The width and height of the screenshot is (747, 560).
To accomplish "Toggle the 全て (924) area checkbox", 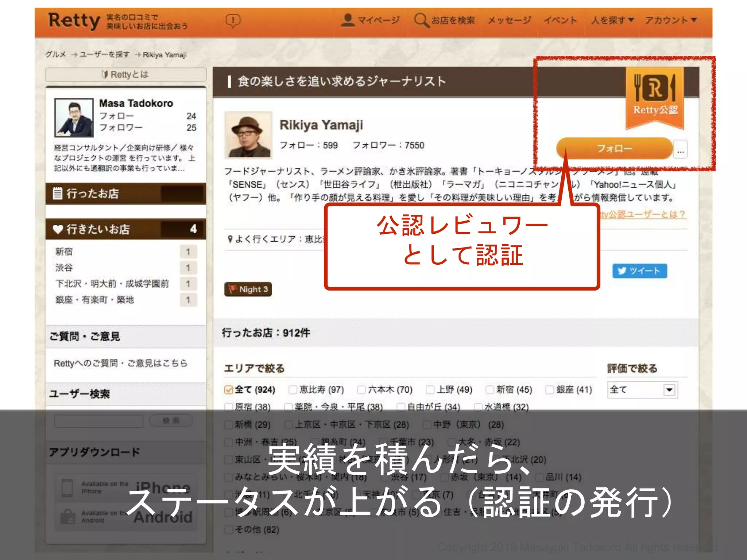I will (x=229, y=390).
